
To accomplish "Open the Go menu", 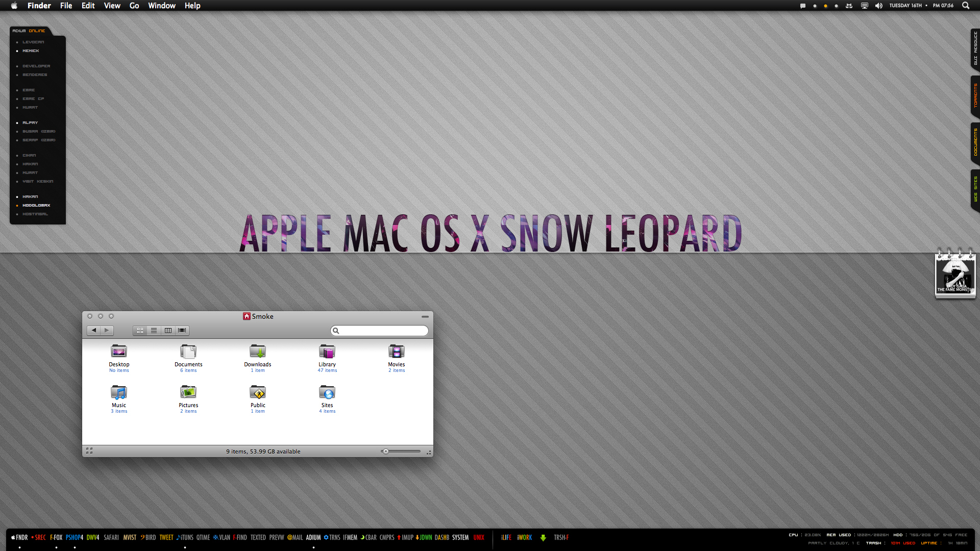I will [x=134, y=6].
